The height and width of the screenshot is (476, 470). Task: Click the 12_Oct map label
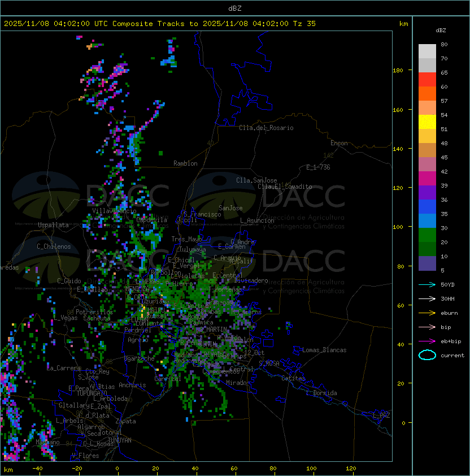(x=254, y=353)
